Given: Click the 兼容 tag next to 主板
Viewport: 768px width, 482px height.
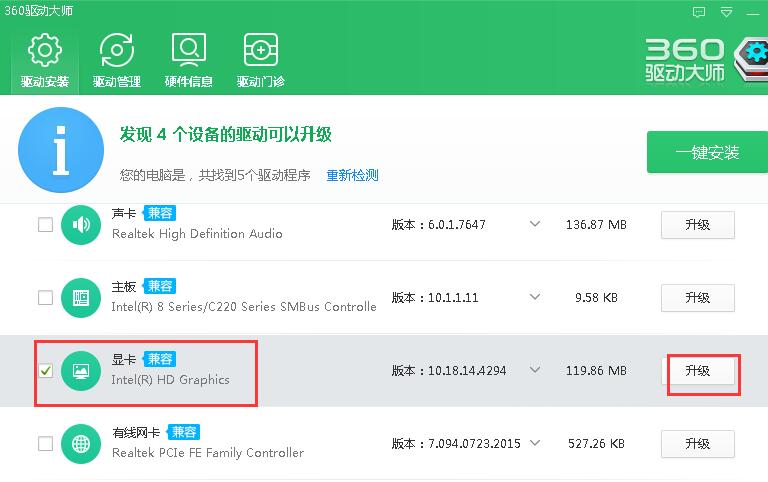Looking at the screenshot, I should (x=160, y=286).
